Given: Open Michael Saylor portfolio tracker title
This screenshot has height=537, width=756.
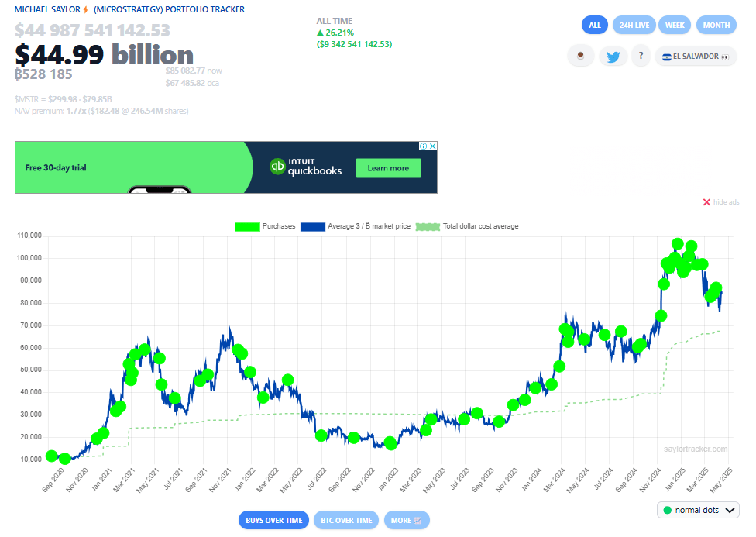Looking at the screenshot, I should tap(129, 9).
